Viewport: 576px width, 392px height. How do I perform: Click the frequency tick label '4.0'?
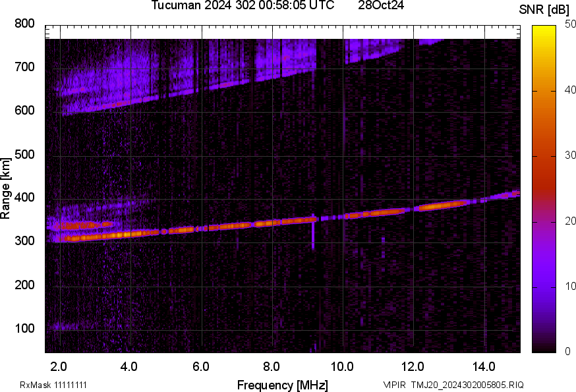(x=129, y=367)
